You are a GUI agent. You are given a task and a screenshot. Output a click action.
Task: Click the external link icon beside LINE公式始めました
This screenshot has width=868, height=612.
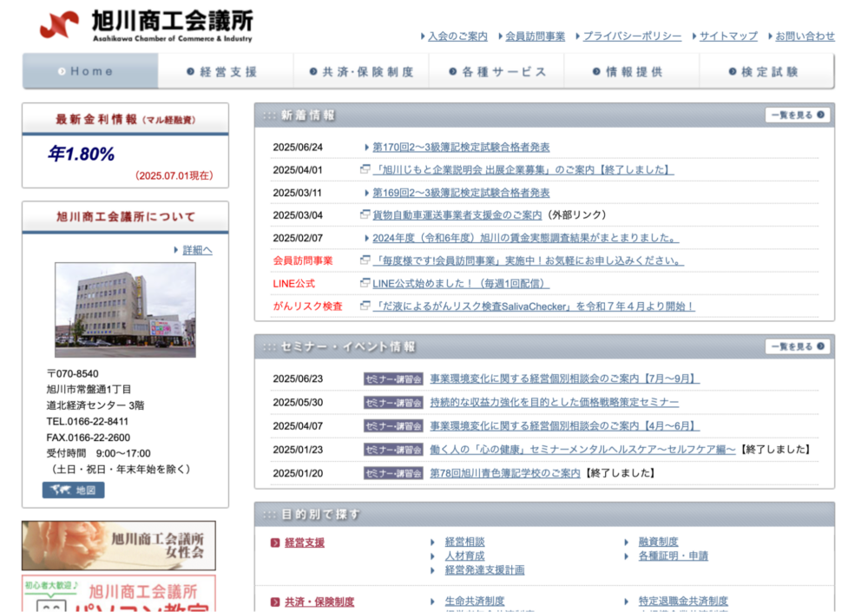pyautogui.click(x=365, y=283)
